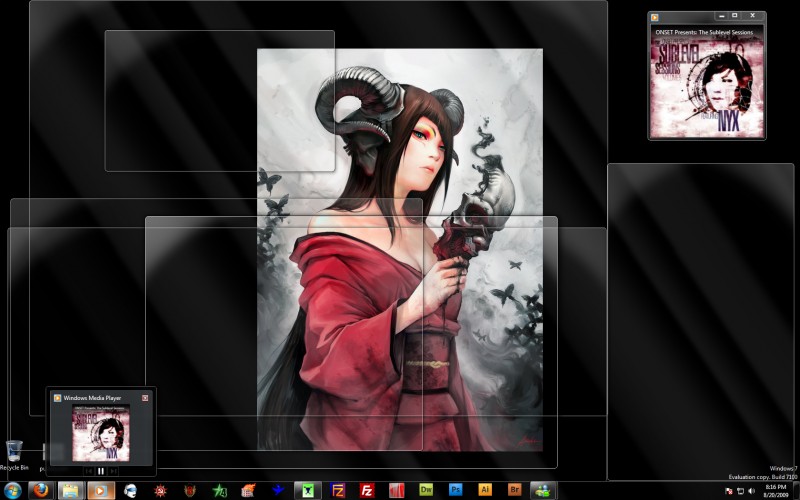The image size is (800, 500).
Task: Launch the green star icon on taskbar
Action: click(219, 491)
